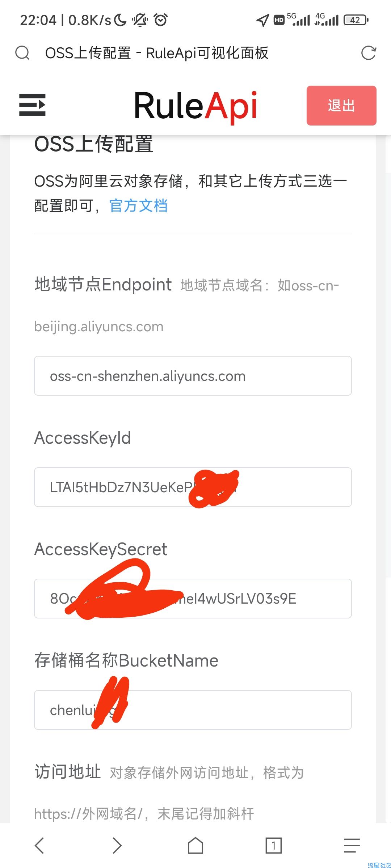Tap the battery indicator in status bar
Image resolution: width=391 pixels, height=868 pixels.
tap(356, 20)
